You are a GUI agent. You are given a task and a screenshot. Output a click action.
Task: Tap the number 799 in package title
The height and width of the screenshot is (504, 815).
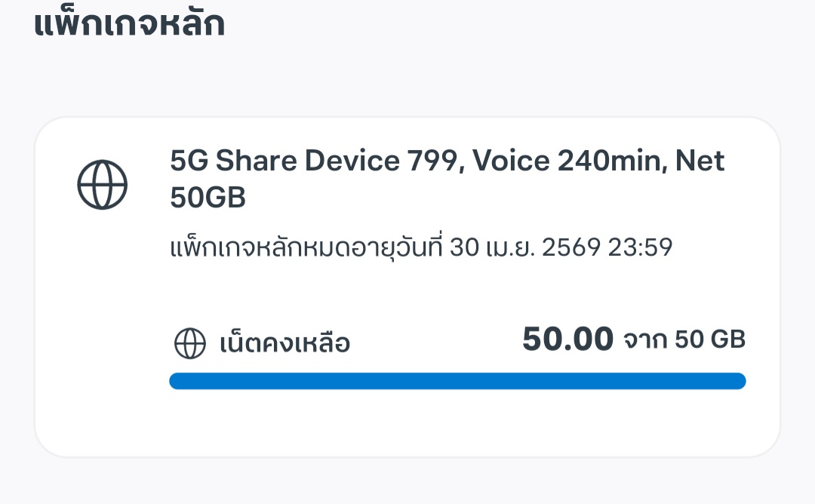(430, 161)
